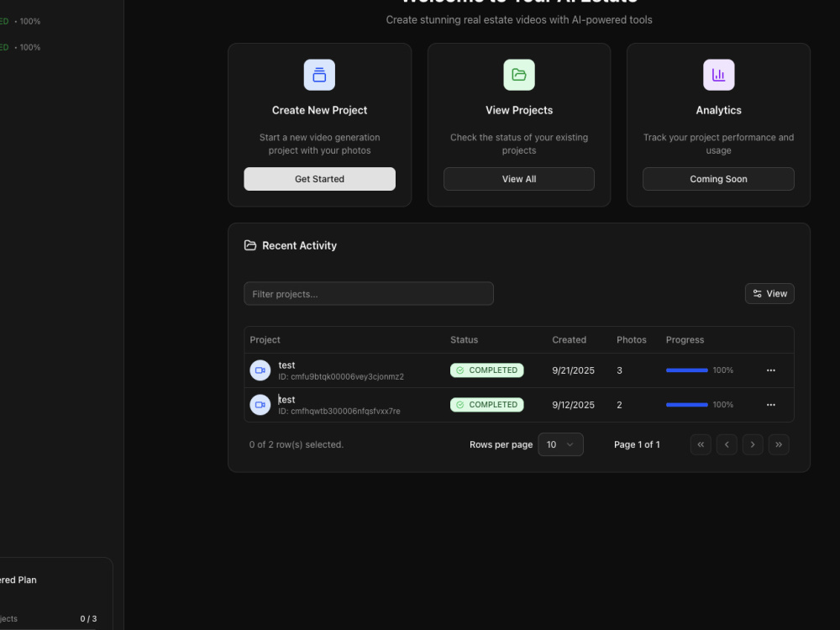This screenshot has height=630, width=840.
Task: Open the View column options dropdown
Action: pos(769,293)
